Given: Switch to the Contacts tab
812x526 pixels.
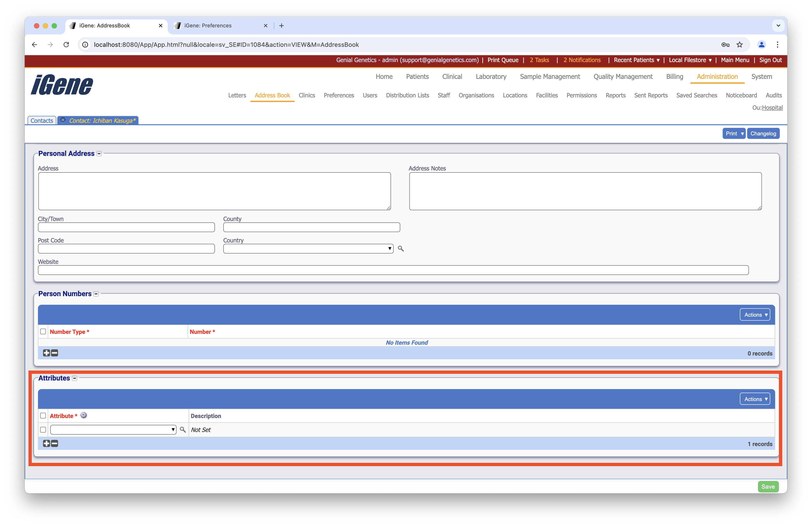Looking at the screenshot, I should coord(42,121).
